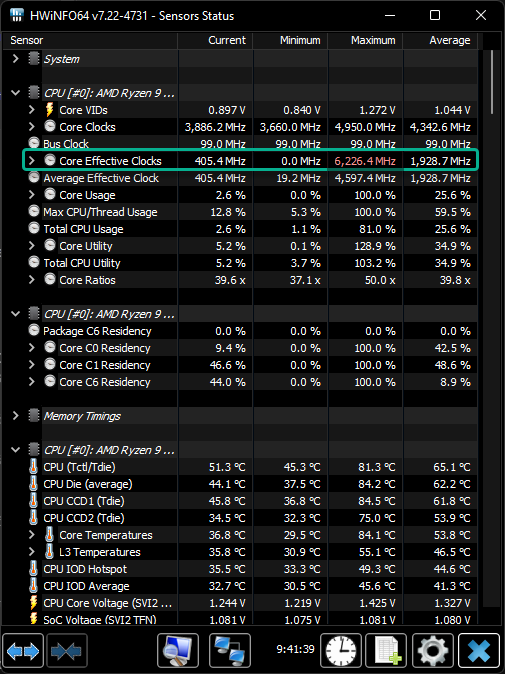Start logging with the document-plus icon
The width and height of the screenshot is (505, 674).
pyautogui.click(x=386, y=651)
